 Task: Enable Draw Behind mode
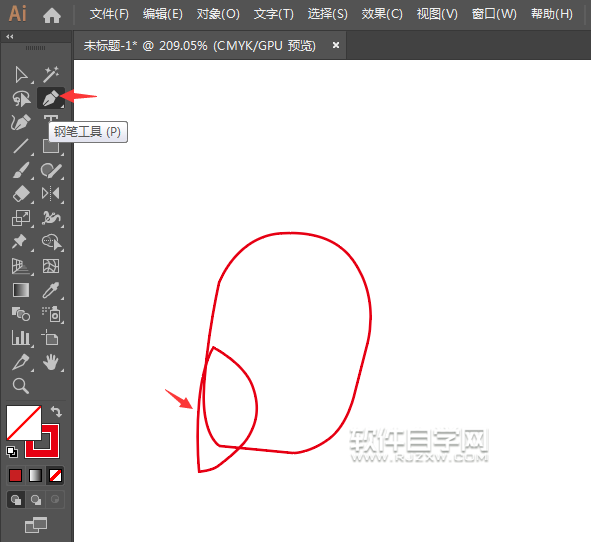(x=36, y=500)
